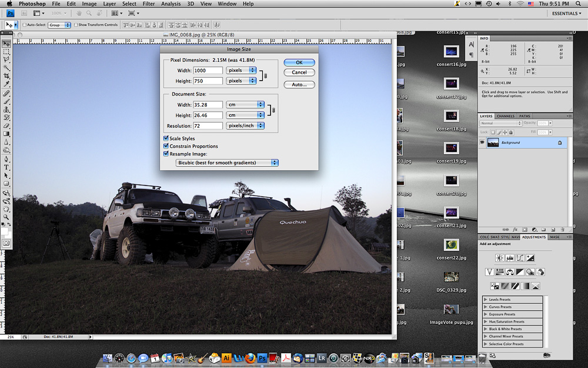Open the Bicubic resample method dropdown

[227, 163]
